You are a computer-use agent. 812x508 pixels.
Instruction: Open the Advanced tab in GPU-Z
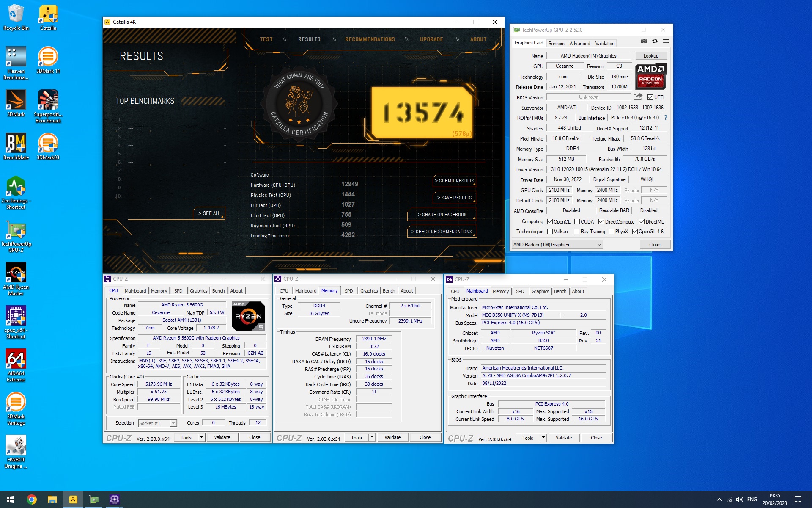(x=579, y=43)
